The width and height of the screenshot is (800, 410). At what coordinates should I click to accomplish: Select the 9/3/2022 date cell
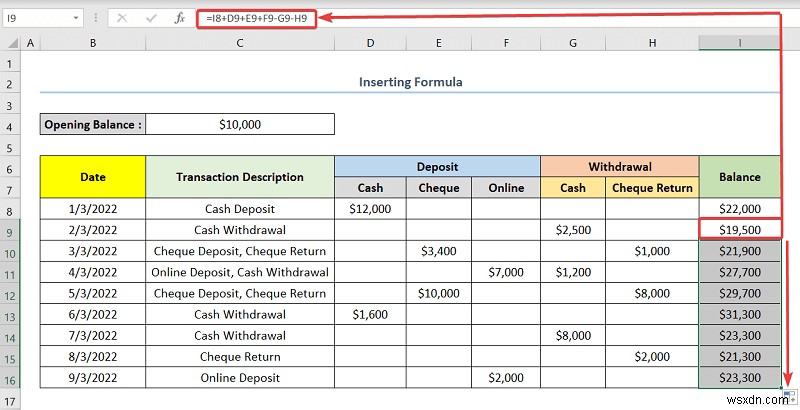point(93,378)
